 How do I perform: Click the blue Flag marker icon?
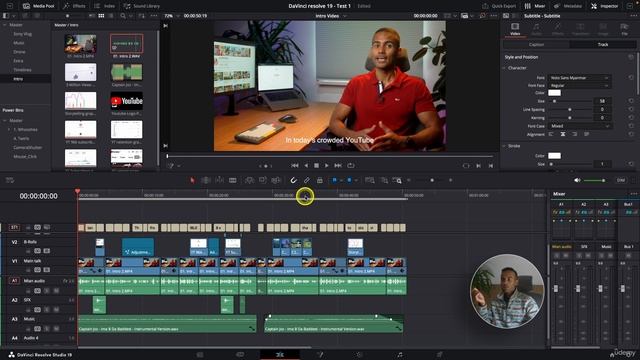point(334,180)
